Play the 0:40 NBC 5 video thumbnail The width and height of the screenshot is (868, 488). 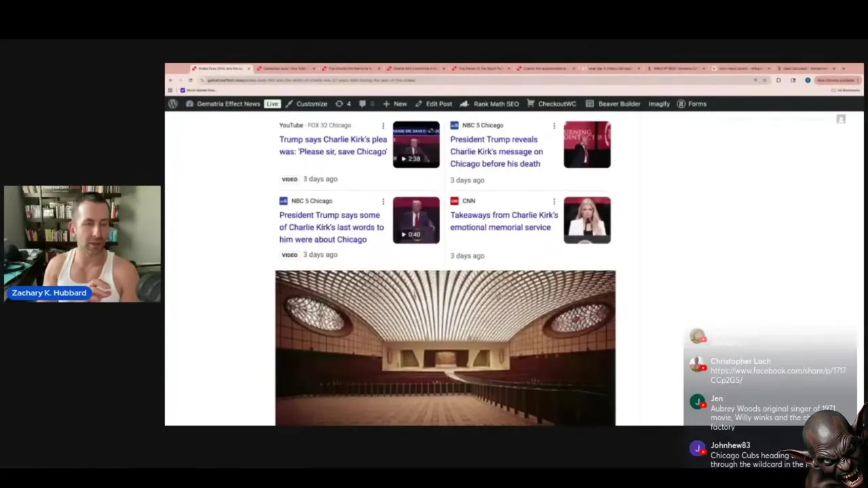coord(416,220)
